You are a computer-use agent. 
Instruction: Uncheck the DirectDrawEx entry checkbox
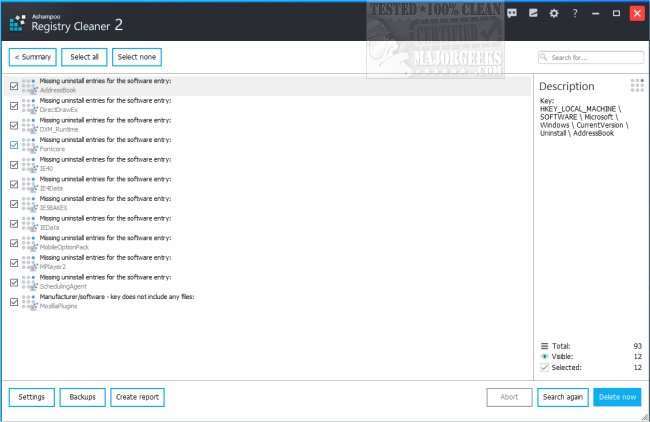tap(14, 106)
